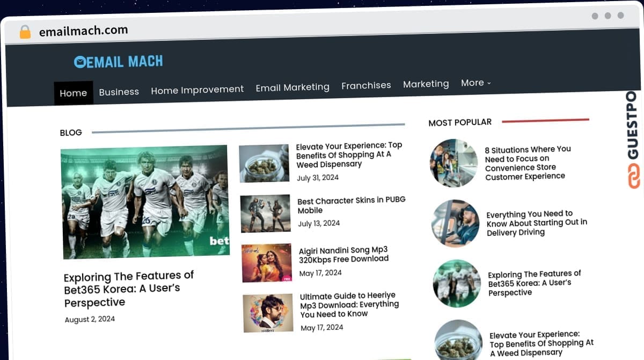Open 'Everything You Need to Know About Delivery Driving'

coord(537,223)
